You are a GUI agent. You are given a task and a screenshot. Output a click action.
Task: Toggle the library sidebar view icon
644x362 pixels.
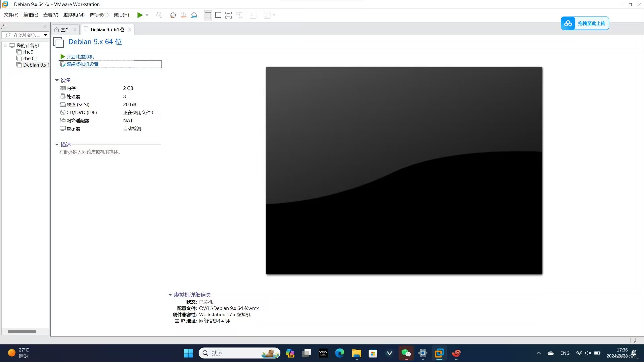tap(208, 15)
